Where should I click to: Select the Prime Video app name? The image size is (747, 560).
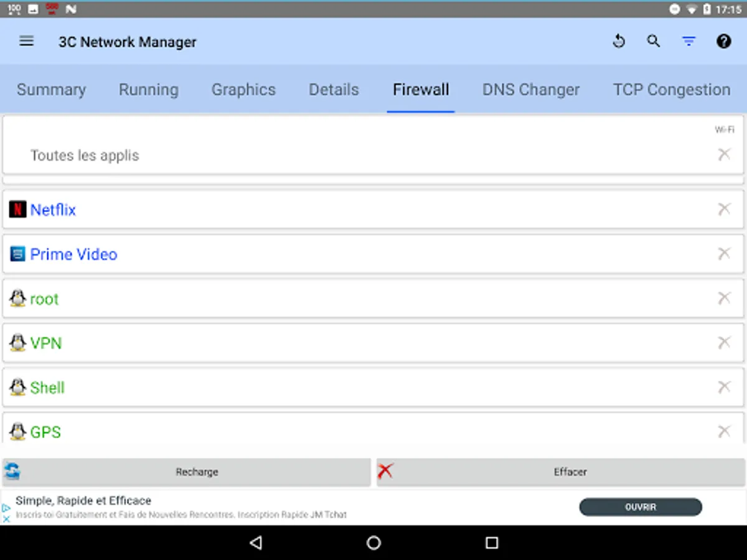coord(73,254)
